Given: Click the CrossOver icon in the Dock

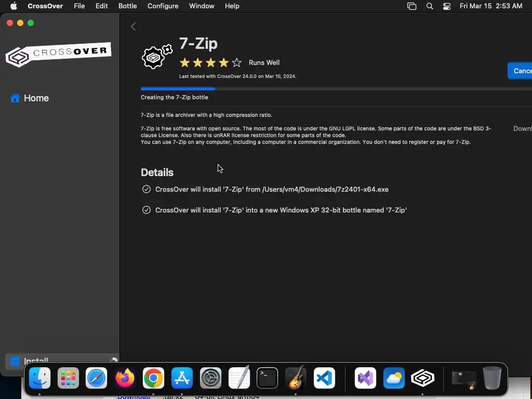Looking at the screenshot, I should (422, 378).
